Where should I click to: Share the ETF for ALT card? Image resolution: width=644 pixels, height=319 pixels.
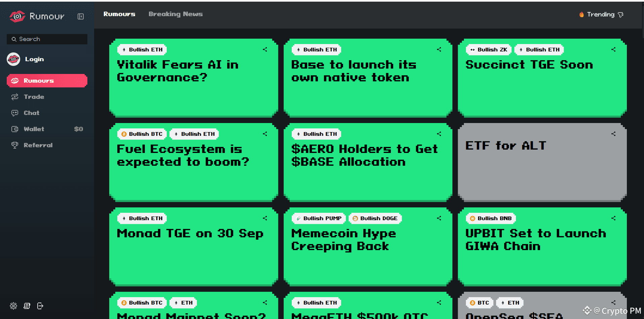point(613,134)
